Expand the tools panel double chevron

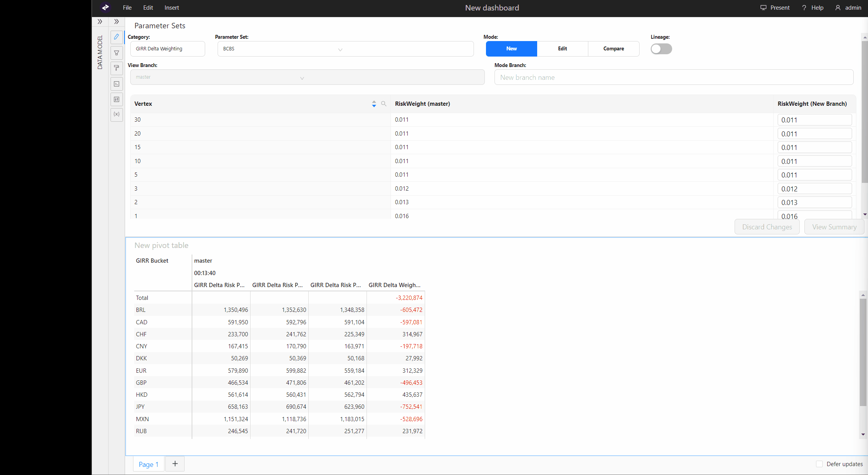[x=116, y=22]
